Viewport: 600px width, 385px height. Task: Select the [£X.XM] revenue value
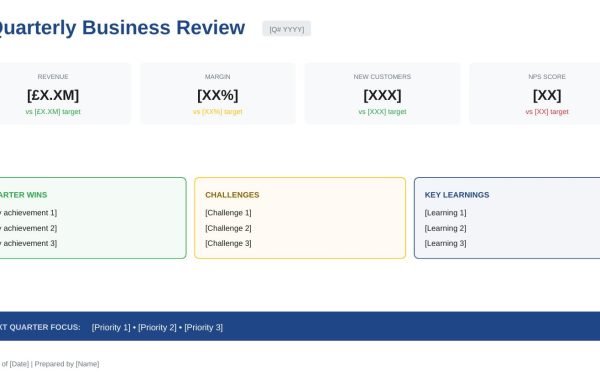click(53, 95)
